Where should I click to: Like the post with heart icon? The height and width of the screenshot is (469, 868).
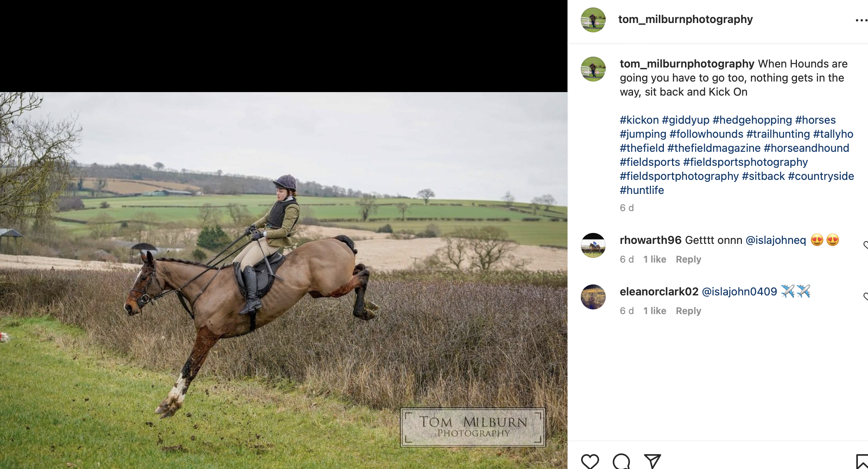[x=590, y=461]
